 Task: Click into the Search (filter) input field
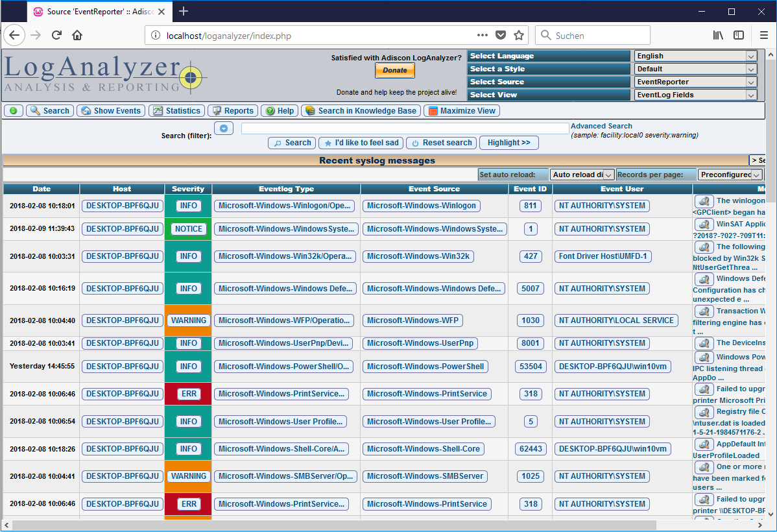(405, 128)
